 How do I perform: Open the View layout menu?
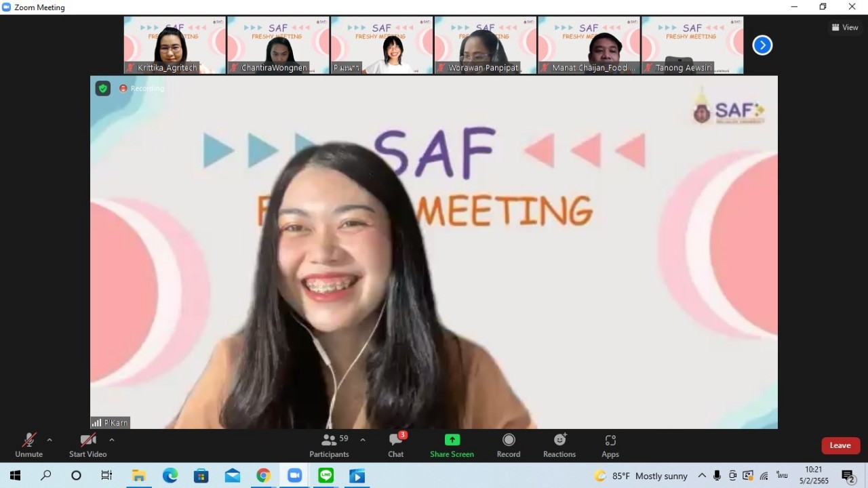click(x=845, y=28)
